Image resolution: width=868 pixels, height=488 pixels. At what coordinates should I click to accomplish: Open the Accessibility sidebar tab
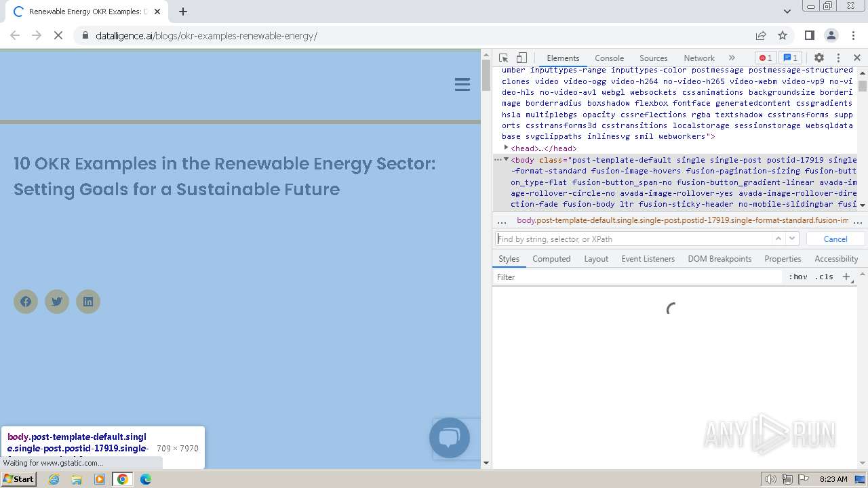click(836, 259)
